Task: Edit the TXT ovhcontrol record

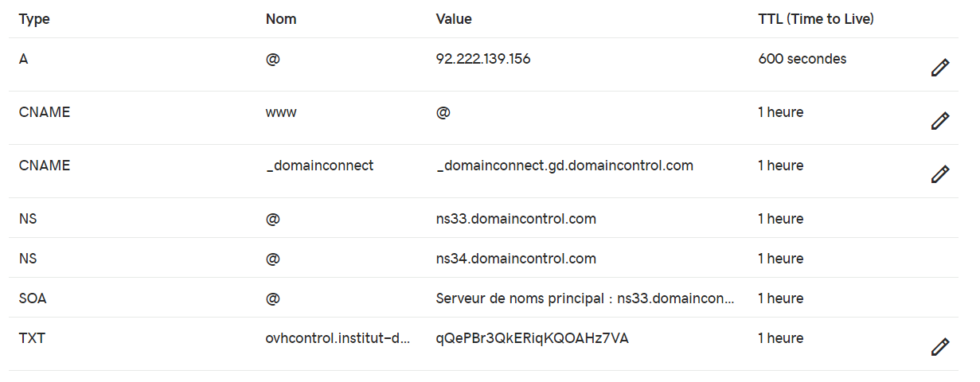Action: click(940, 347)
